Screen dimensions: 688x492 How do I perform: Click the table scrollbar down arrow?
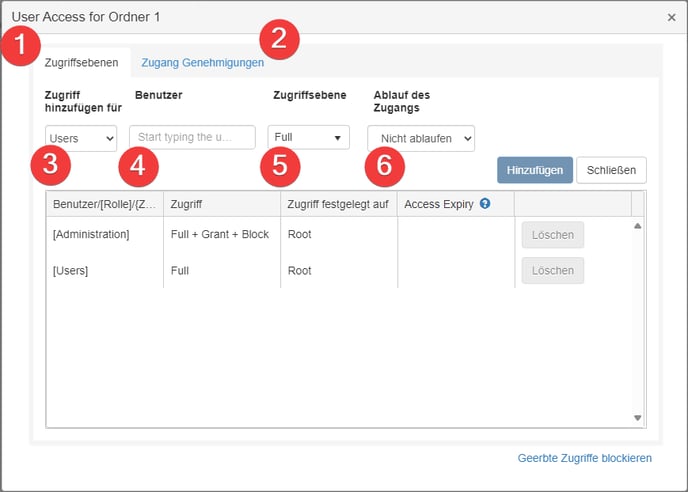(x=638, y=417)
